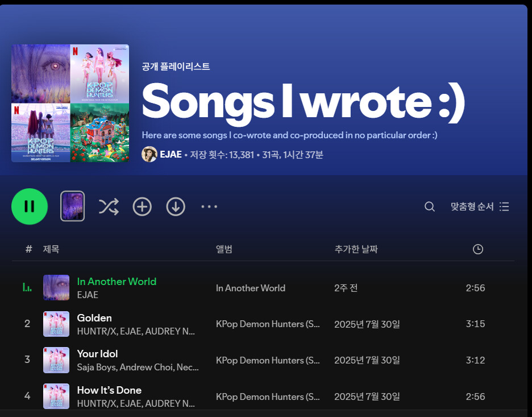Click the green now-playing equalizer icon
This screenshot has height=417, width=532.
[27, 288]
